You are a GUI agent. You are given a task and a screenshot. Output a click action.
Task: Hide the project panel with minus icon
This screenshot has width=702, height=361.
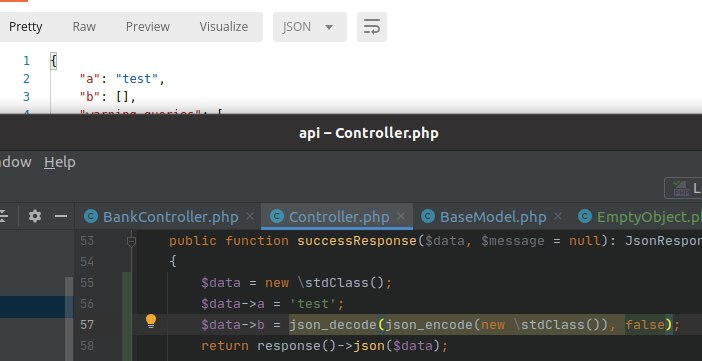point(61,217)
